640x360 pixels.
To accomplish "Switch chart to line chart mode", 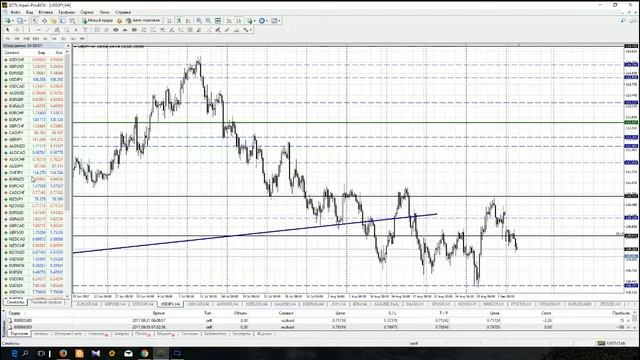I will 188,20.
